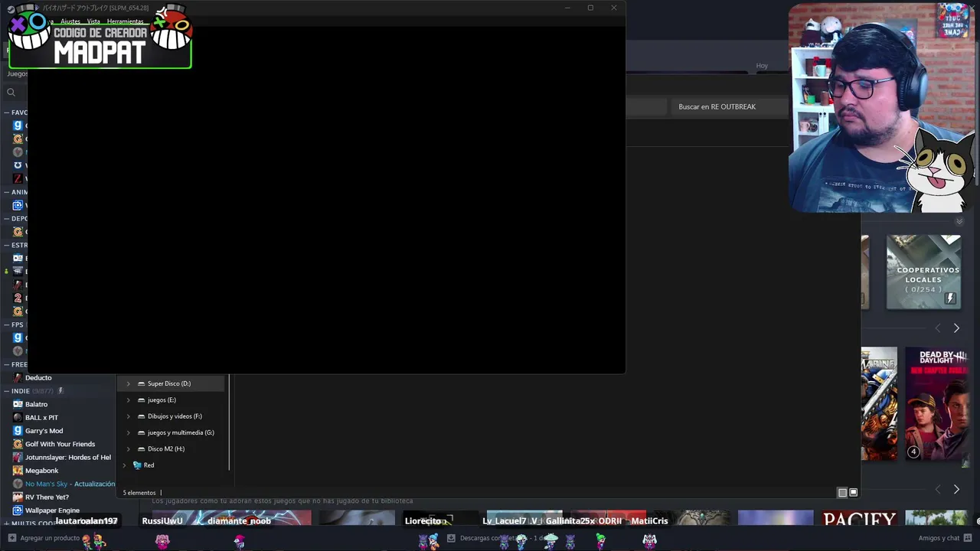Click the Space Marine game cover
The width and height of the screenshot is (980, 551).
(x=879, y=404)
